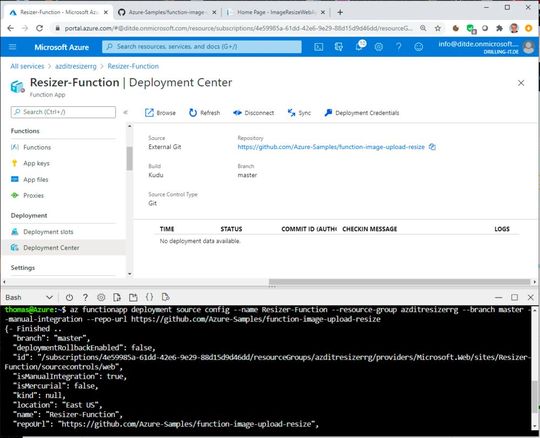This screenshot has width=540, height=438.
Task: Click the LOGS column header
Action: click(x=502, y=229)
